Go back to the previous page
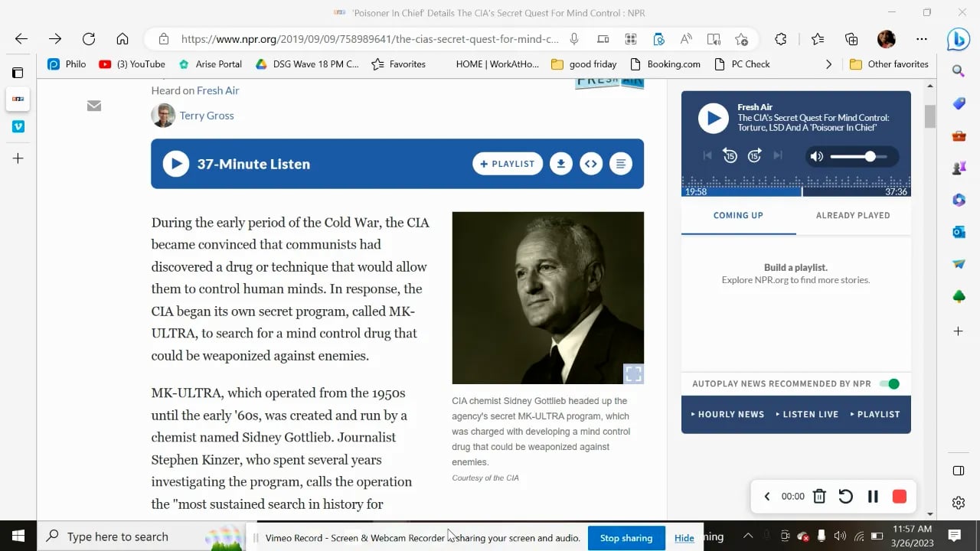Viewport: 980px width, 551px height. [x=21, y=39]
